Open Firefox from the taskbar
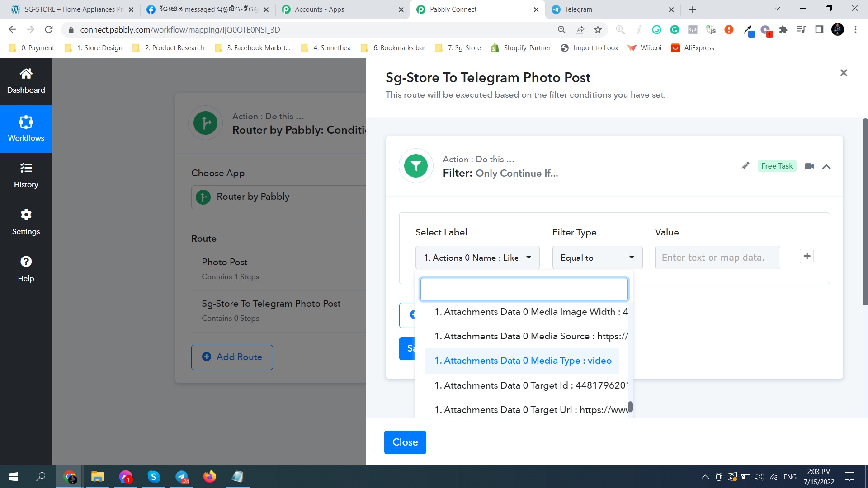Screen dimensions: 868x488 [x=210, y=477]
